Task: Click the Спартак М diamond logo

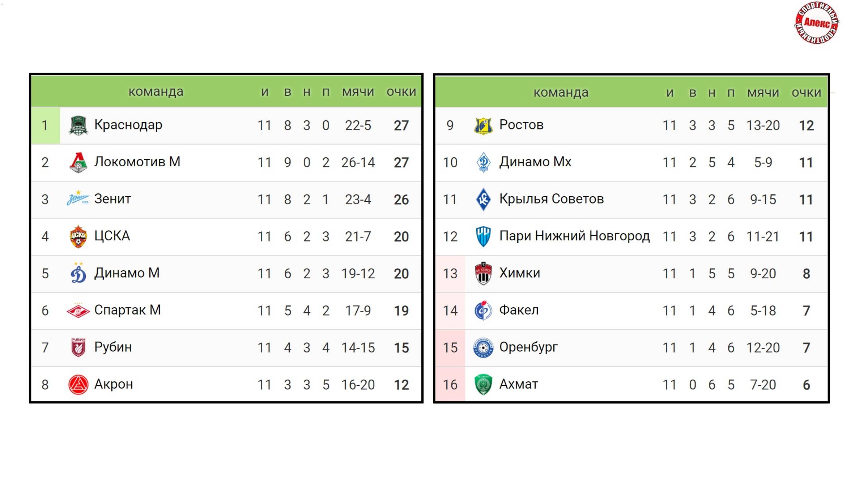Action: click(x=78, y=311)
